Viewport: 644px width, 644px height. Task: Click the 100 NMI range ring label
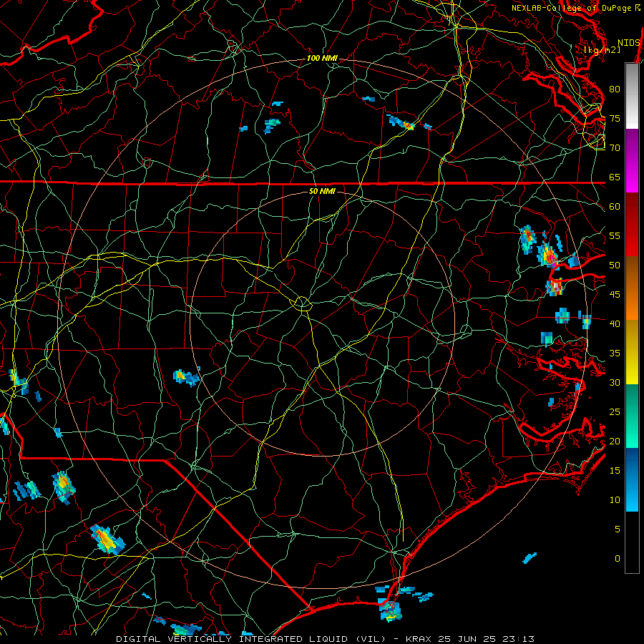[322, 59]
